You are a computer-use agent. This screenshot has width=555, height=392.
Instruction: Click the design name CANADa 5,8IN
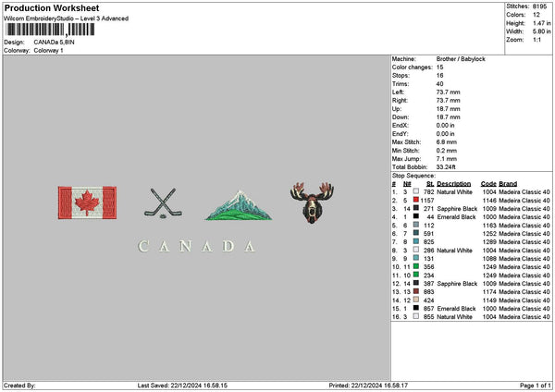pos(55,43)
